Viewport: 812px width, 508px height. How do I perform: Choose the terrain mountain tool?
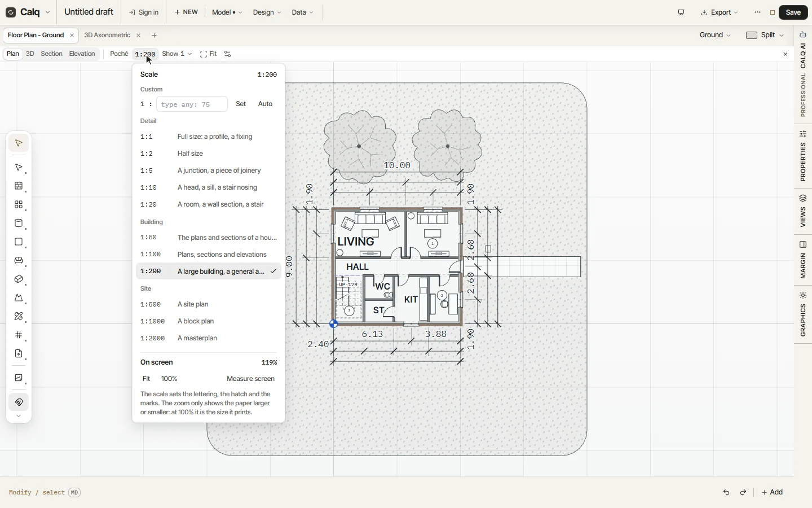(19, 298)
